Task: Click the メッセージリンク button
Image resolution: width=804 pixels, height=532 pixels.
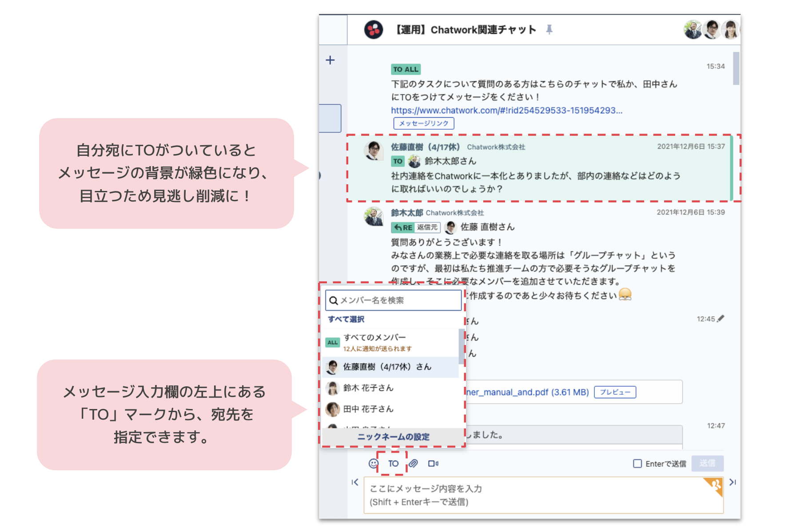Action: pos(424,123)
